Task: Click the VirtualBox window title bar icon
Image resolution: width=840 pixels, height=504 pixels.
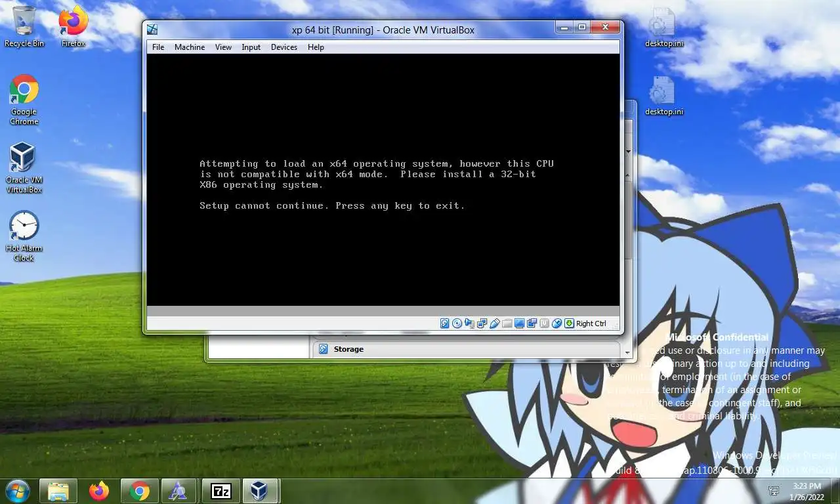Action: (152, 30)
